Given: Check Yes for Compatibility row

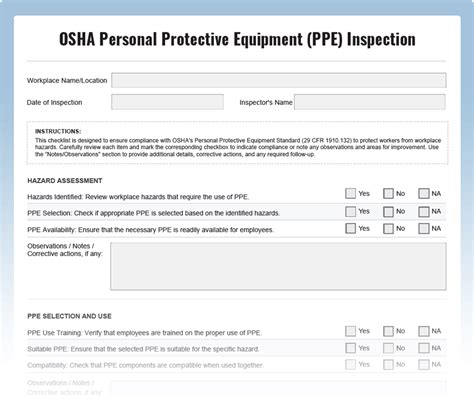Looking at the screenshot, I should [x=350, y=364].
